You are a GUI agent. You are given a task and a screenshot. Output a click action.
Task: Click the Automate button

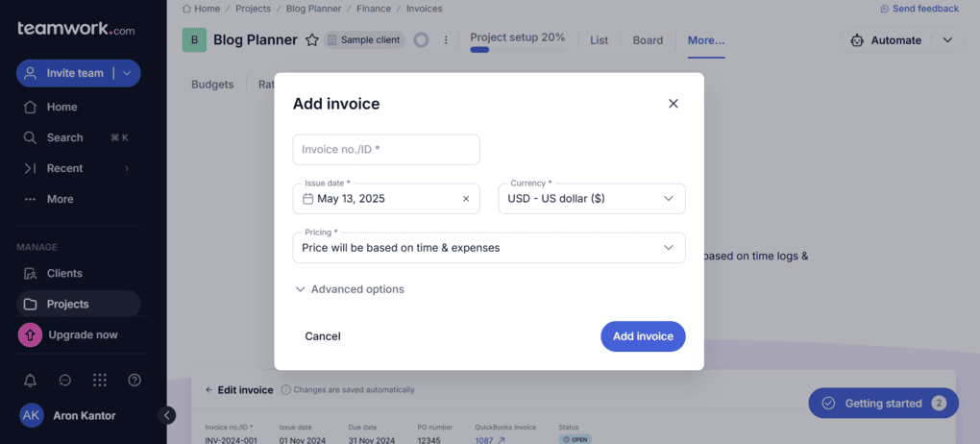coord(886,40)
